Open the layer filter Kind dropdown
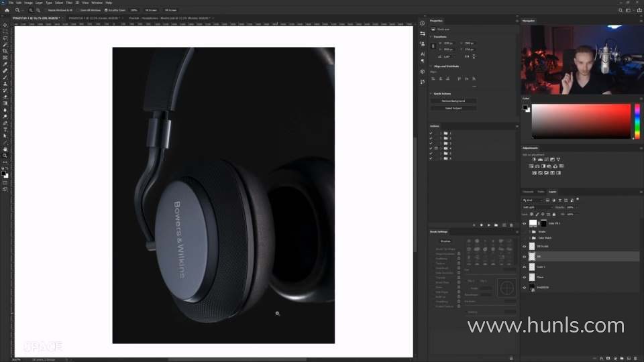The height and width of the screenshot is (362, 644). point(532,200)
